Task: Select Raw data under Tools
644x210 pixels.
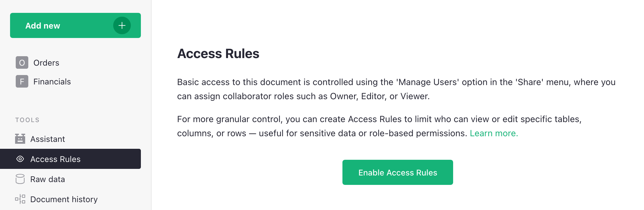Action: [x=47, y=179]
